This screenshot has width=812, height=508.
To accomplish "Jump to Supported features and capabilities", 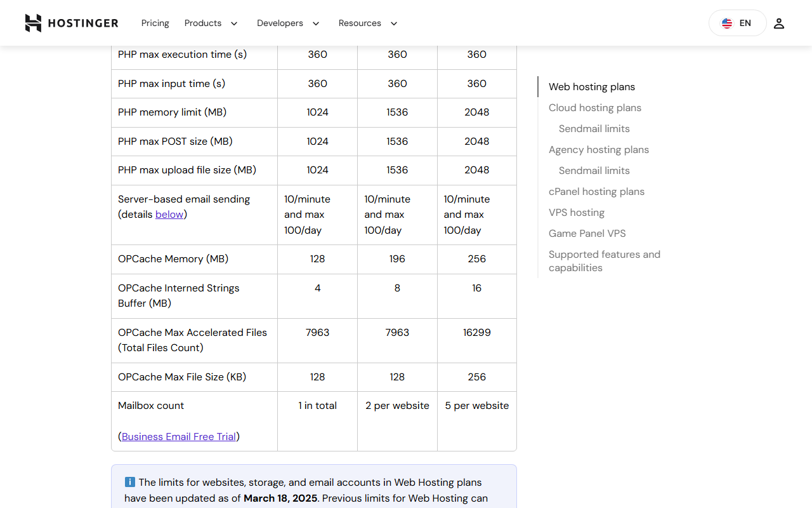I will coord(605,261).
